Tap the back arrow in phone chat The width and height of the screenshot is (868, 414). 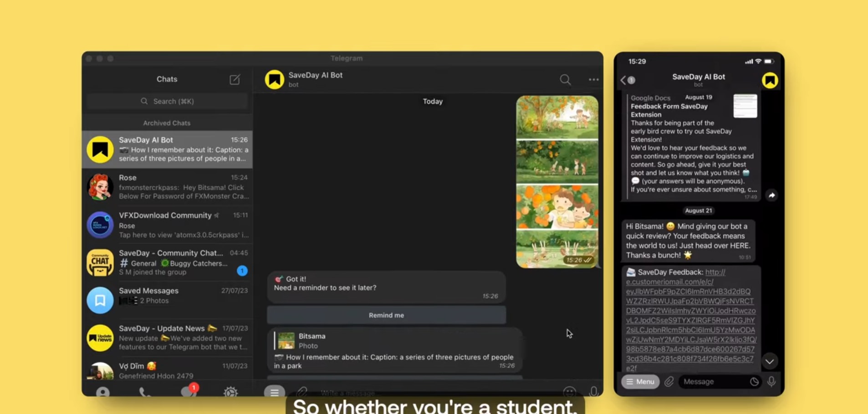(623, 80)
